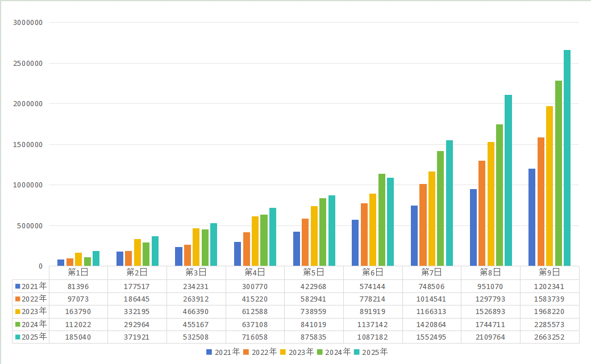Click the table cell showing 97073
The image size is (591, 364).
point(78,299)
